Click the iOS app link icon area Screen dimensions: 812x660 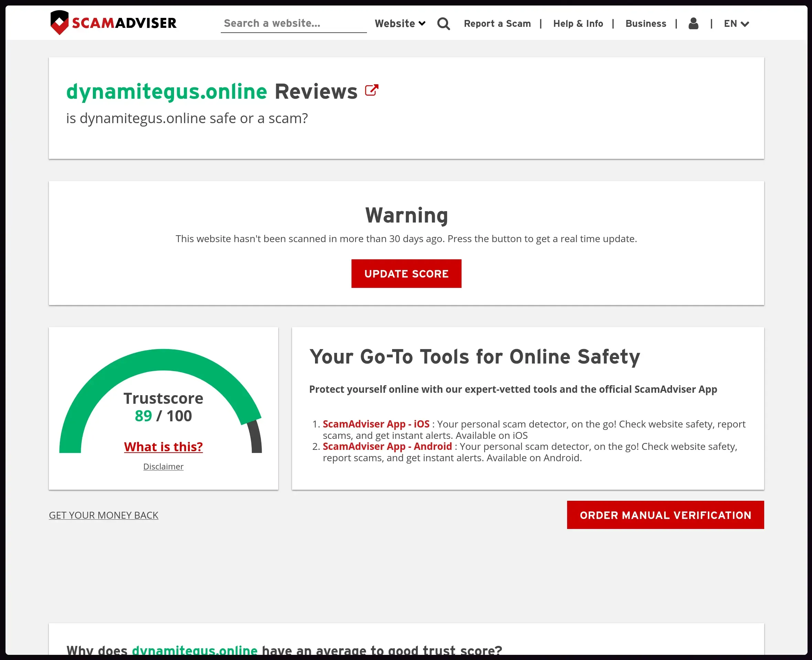[x=376, y=424]
